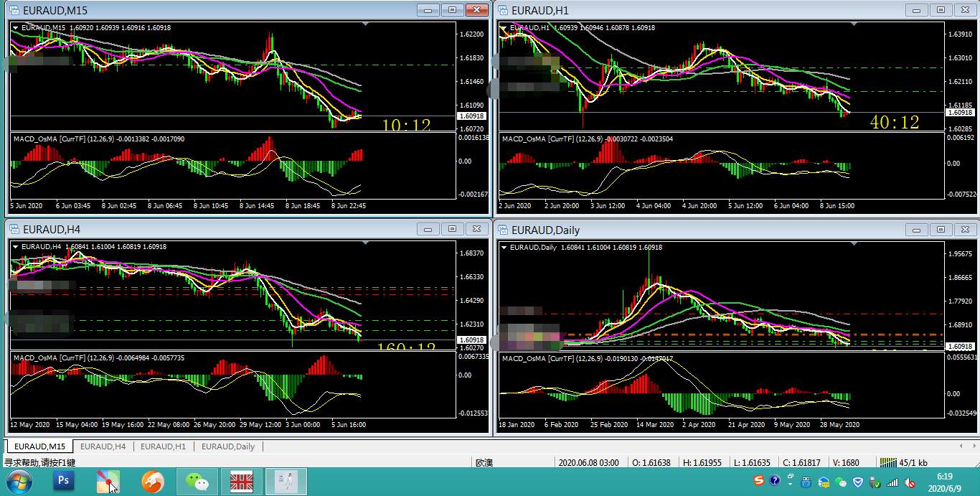
Task: Switch to the EURAUD,H4 tab
Action: (103, 446)
